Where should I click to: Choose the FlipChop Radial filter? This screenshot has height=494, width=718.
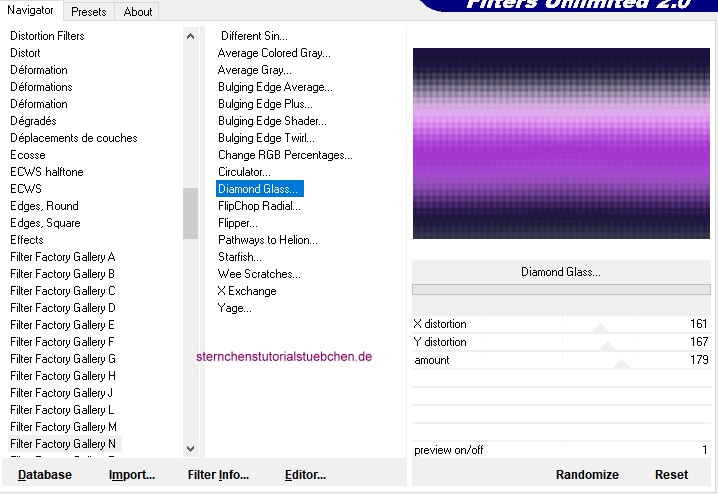point(259,206)
